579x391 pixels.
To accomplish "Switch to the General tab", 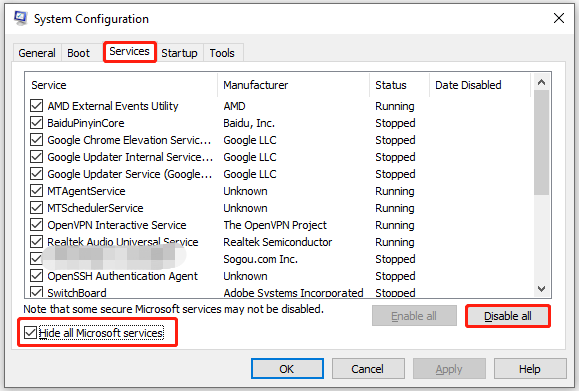I will click(37, 53).
